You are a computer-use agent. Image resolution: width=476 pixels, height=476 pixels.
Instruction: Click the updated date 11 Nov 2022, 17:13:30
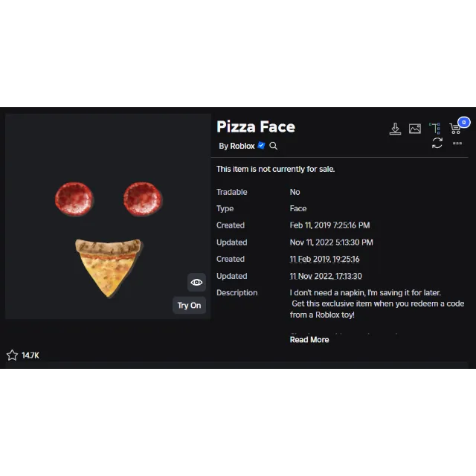(326, 276)
